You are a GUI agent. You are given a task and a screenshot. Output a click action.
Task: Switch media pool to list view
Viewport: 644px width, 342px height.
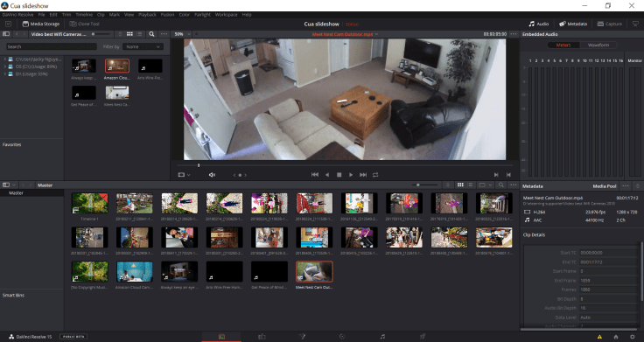(x=470, y=185)
